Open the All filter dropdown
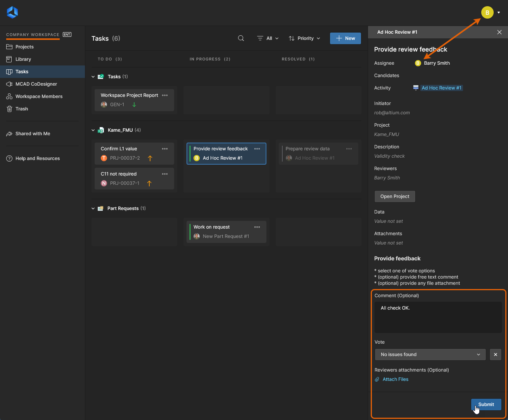This screenshot has width=508, height=420. point(268,38)
